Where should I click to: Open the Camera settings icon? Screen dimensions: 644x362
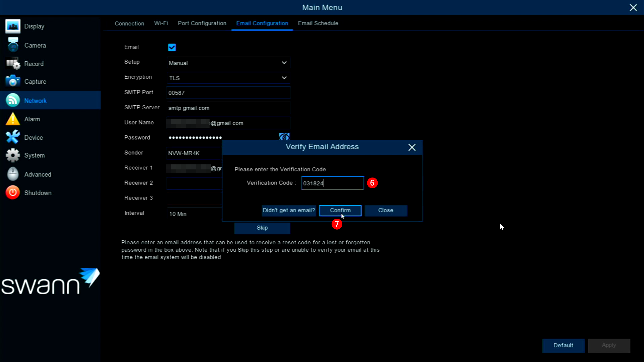click(x=13, y=45)
